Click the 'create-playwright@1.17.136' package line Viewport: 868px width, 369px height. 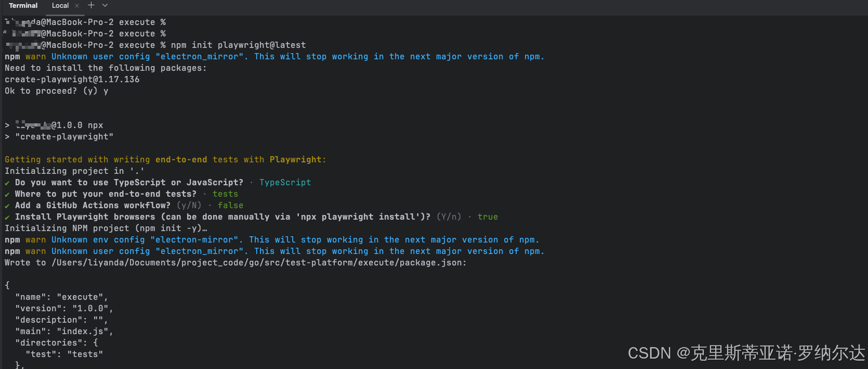[x=72, y=80]
